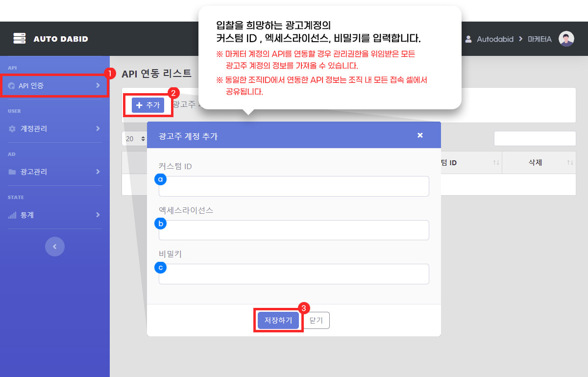Sort by the 삭제 column header
This screenshot has width=588, height=377.
click(539, 162)
